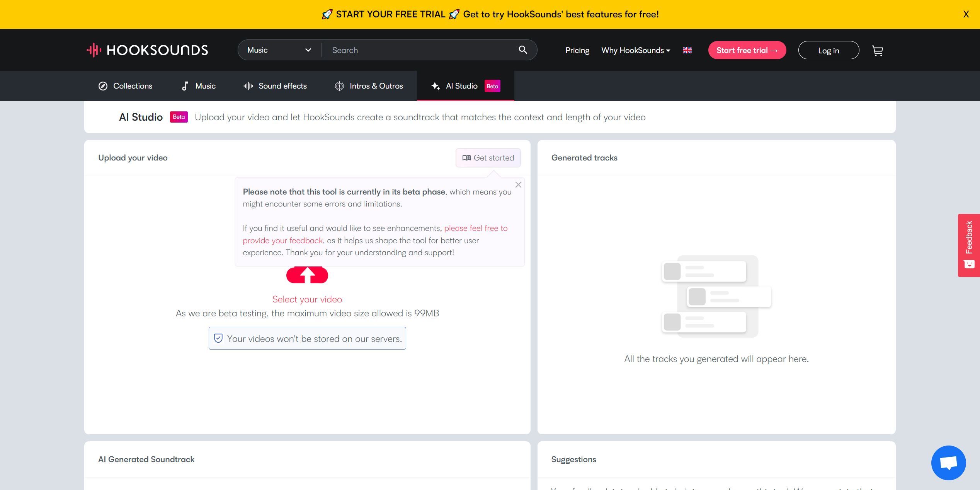980x490 pixels.
Task: Click the Start free trial button
Action: 747,50
